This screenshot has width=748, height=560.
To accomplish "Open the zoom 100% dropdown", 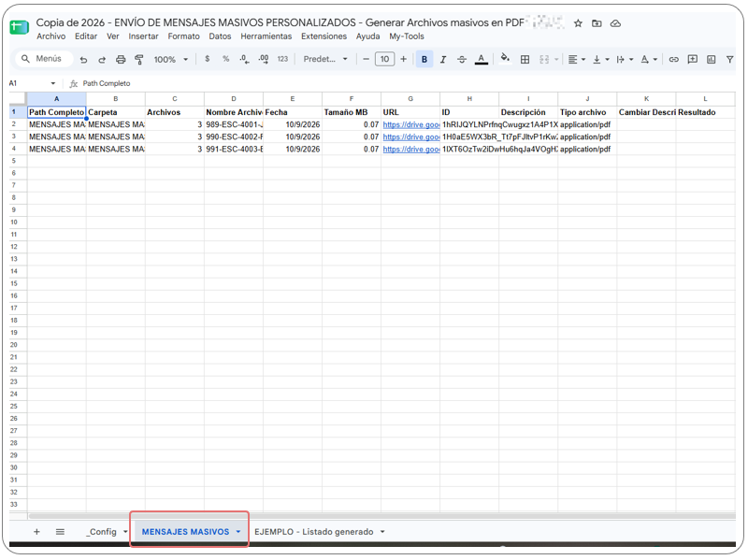I will (171, 60).
